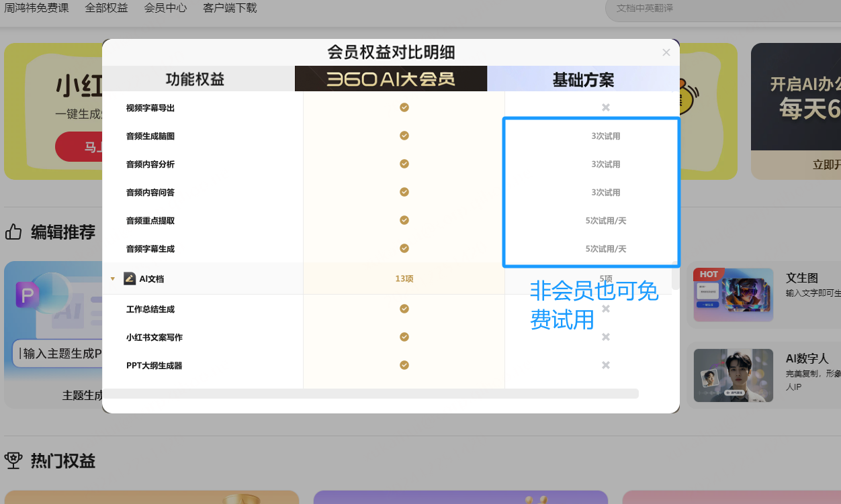Screen dimensions: 841x504
Task: Click checkmark in 小红书文案写作 row
Action: (404, 337)
